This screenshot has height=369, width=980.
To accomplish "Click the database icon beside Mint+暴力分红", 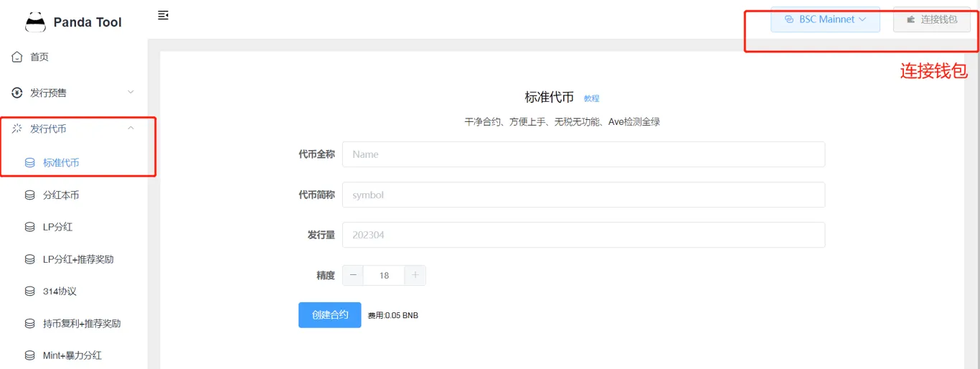I will click(30, 355).
